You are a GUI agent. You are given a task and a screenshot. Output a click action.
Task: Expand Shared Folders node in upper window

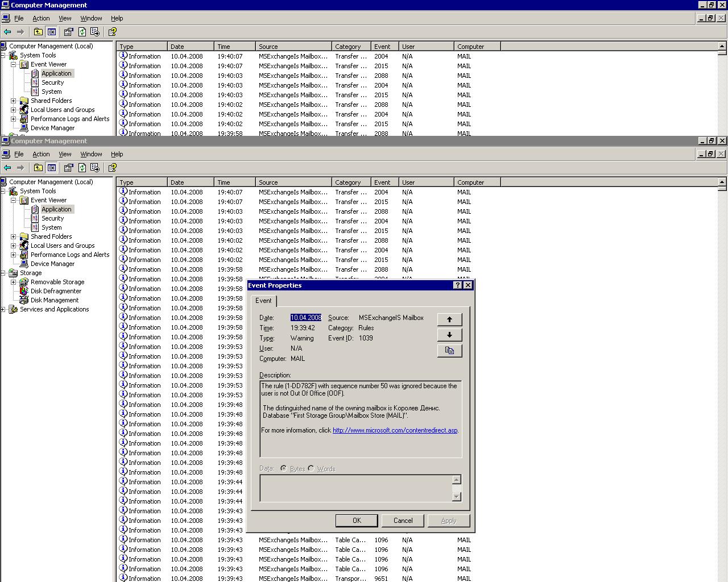(x=14, y=101)
